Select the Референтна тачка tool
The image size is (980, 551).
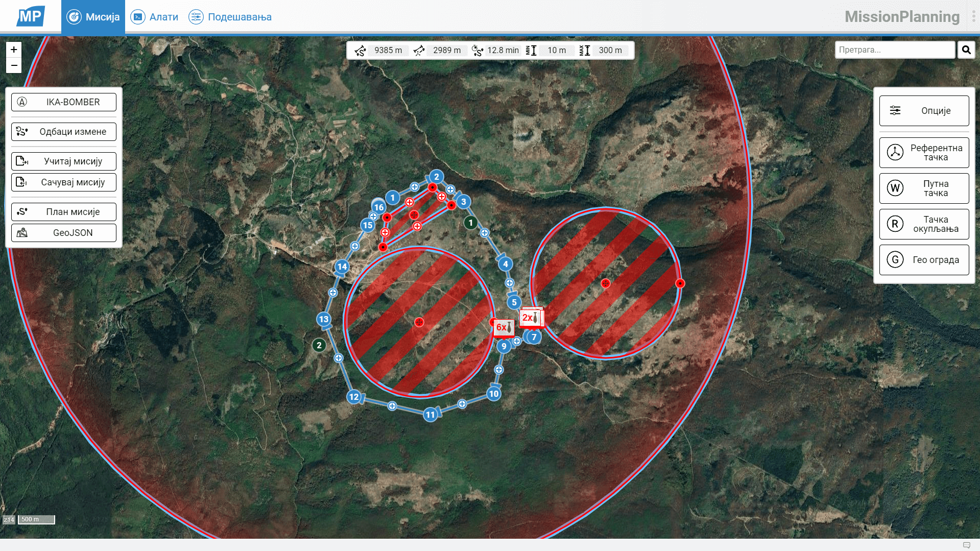click(924, 153)
